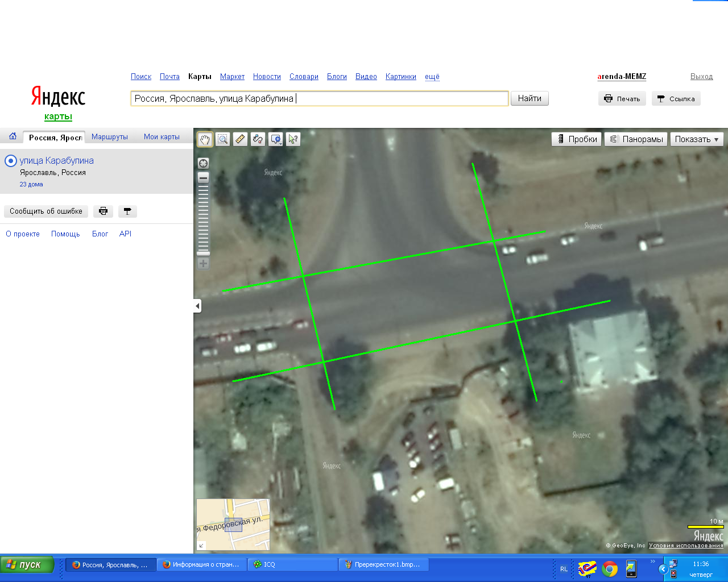
Task: Click sidebar printer icon near Сообщить об ошибке
Action: point(103,211)
